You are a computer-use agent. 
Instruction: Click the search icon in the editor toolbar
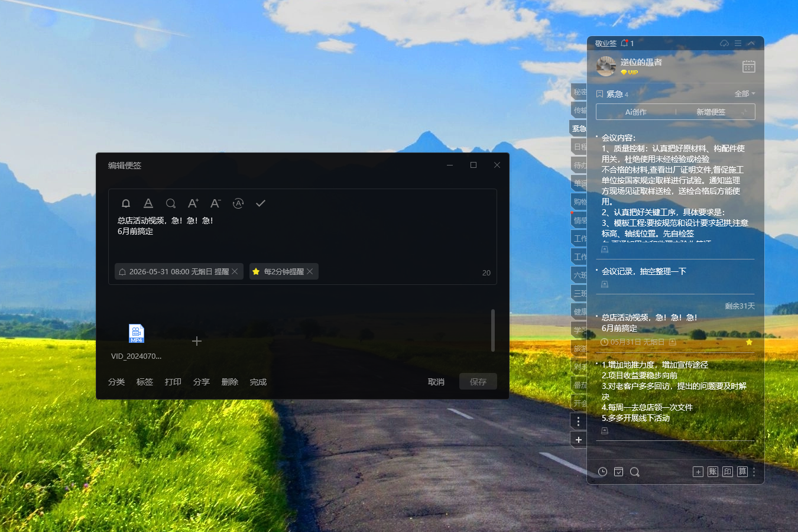(171, 203)
